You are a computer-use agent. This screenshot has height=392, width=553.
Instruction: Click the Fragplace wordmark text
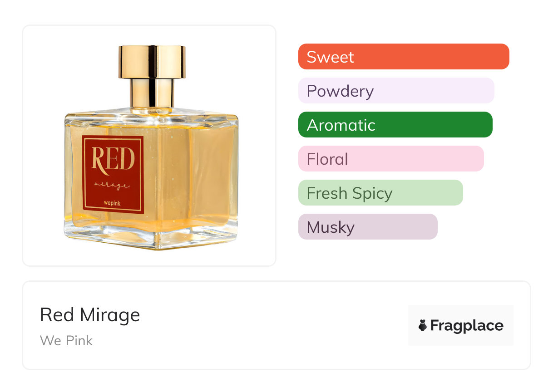click(x=467, y=326)
